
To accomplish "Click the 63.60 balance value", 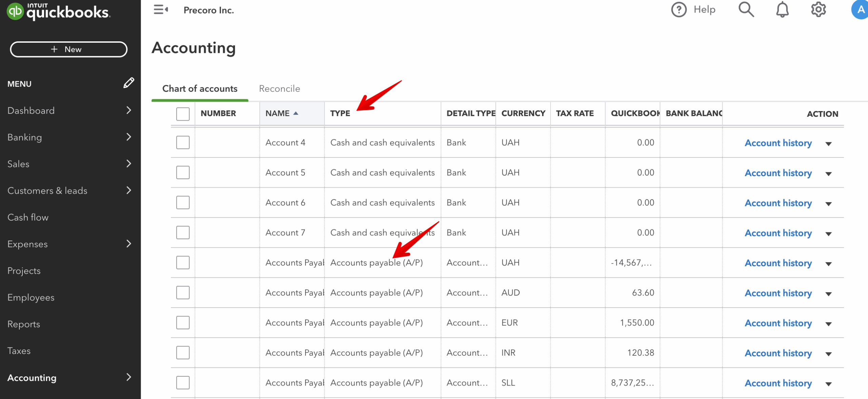I will (643, 293).
